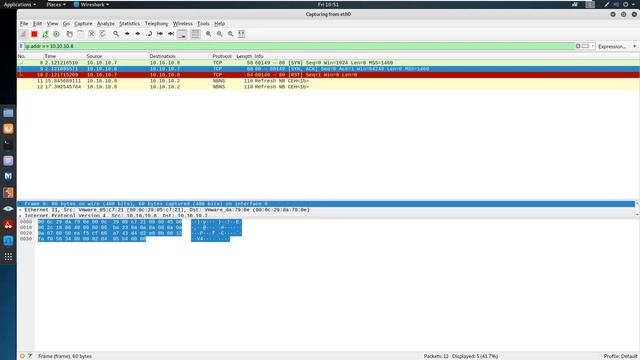The image size is (640, 360).
Task: Open the Go menu
Action: coord(66,24)
